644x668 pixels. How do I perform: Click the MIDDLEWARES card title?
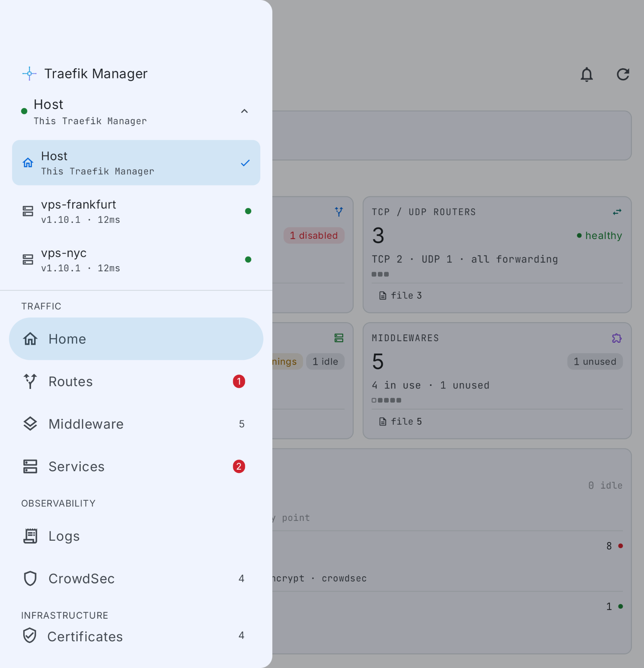point(405,338)
